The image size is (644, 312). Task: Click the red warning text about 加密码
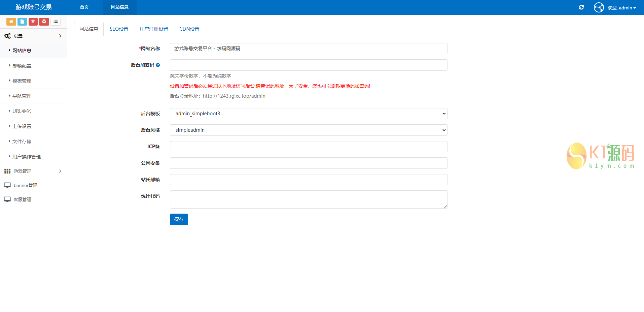coord(270,86)
